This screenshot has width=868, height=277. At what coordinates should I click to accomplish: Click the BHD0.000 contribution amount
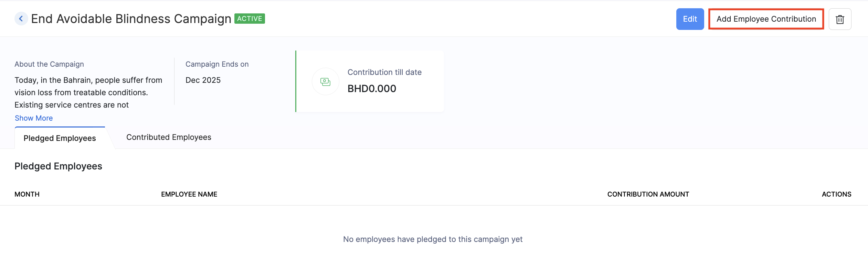372,89
